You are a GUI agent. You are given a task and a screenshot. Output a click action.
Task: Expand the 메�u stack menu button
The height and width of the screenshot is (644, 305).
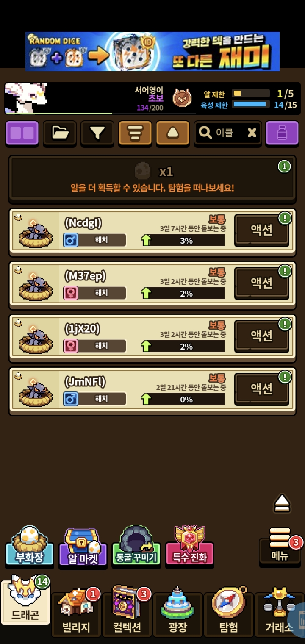point(280,546)
